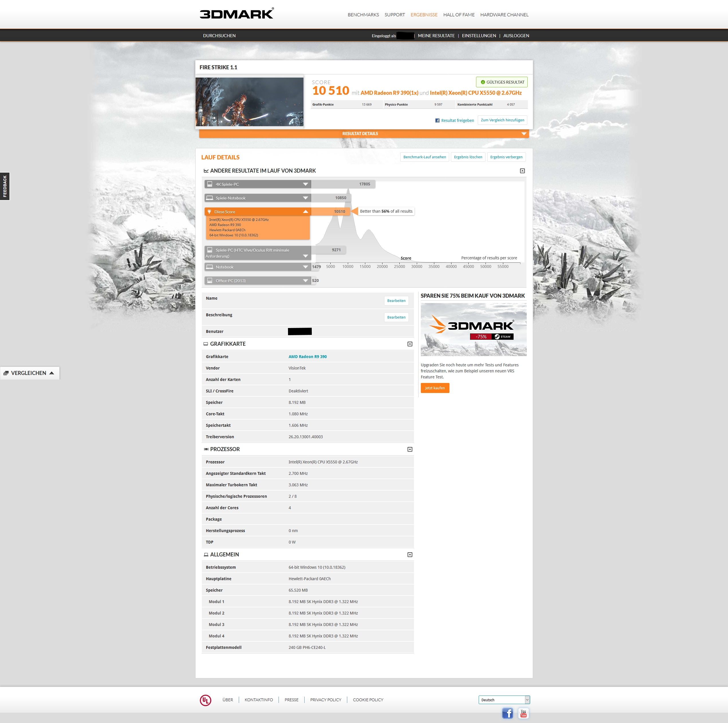Go to Benchmarks in top navigation

363,15
